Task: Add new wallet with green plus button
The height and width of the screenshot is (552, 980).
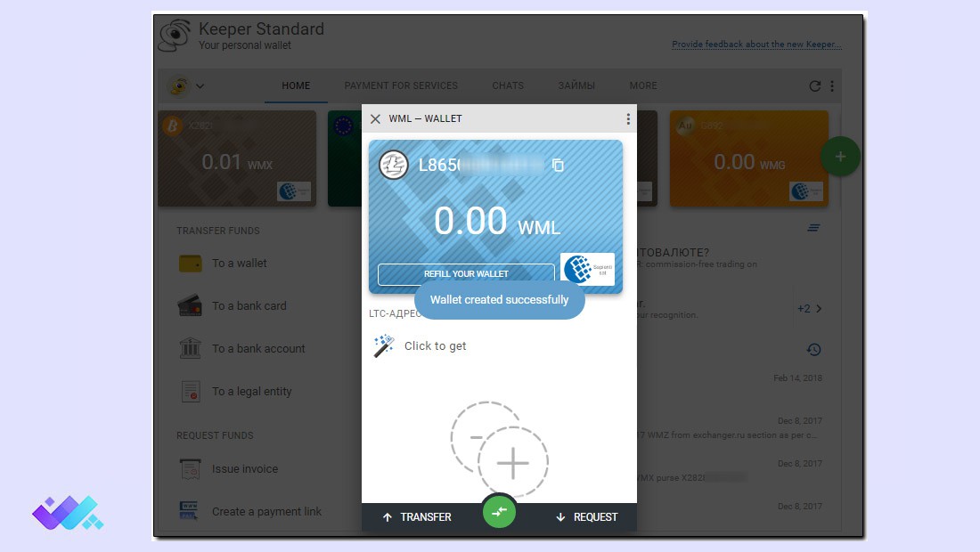Action: tap(839, 157)
